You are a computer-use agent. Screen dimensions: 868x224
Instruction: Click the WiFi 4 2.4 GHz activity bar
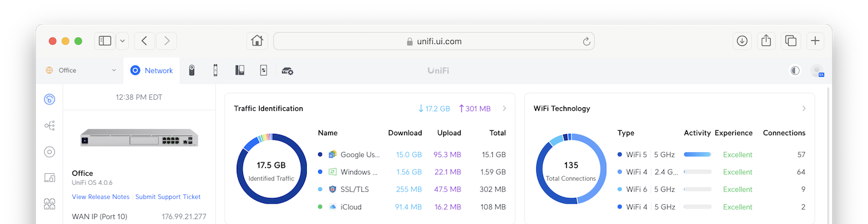coord(697,172)
